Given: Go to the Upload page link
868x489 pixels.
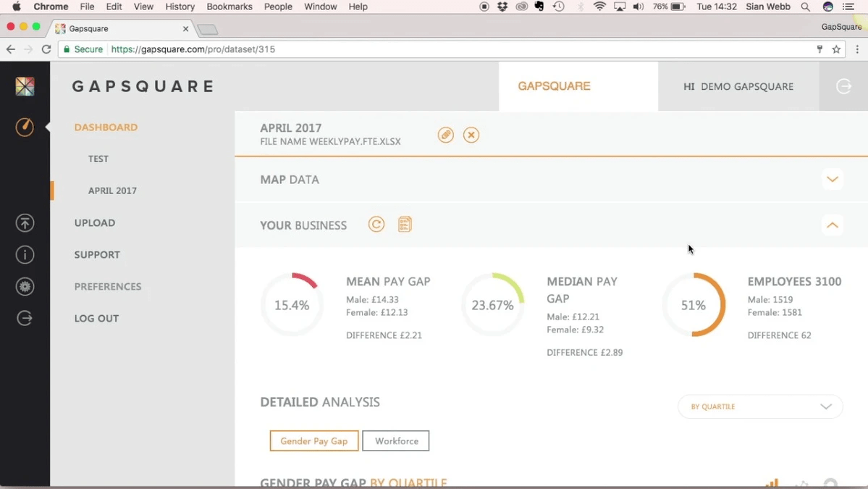Looking at the screenshot, I should (x=95, y=223).
